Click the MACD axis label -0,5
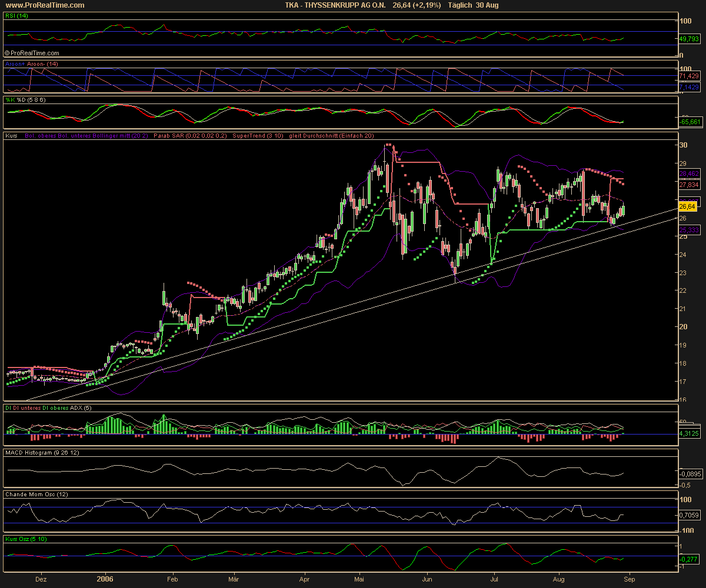The height and width of the screenshot is (588, 706). point(684,485)
